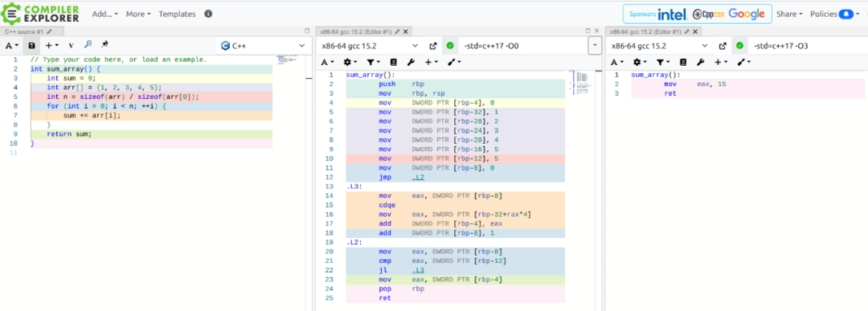Viewport: 868px width, 311px height.
Task: Open the output gear dropdown in the -O3 pane
Action: [640, 63]
